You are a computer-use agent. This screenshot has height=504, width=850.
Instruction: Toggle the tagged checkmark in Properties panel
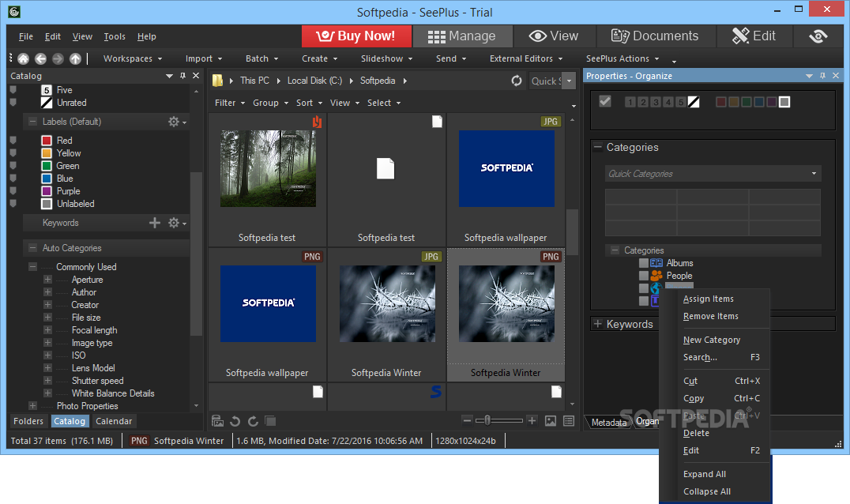[x=605, y=101]
